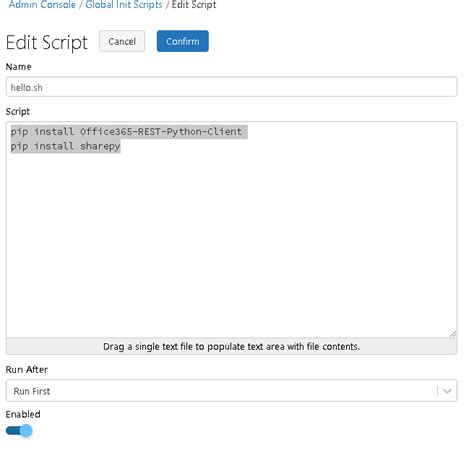This screenshot has height=450, width=474.
Task: Cancel editing the script
Action: coord(122,41)
